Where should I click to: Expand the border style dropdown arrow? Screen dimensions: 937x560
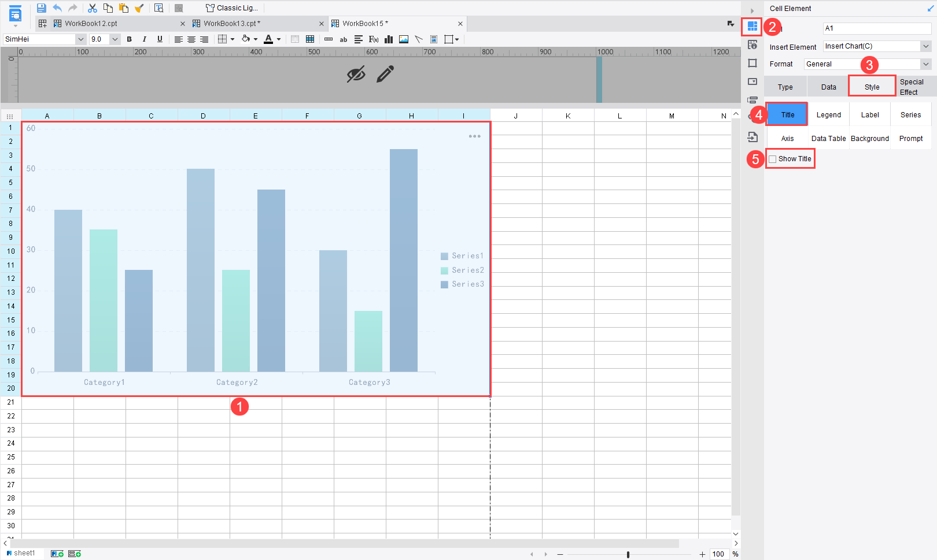coord(233,39)
